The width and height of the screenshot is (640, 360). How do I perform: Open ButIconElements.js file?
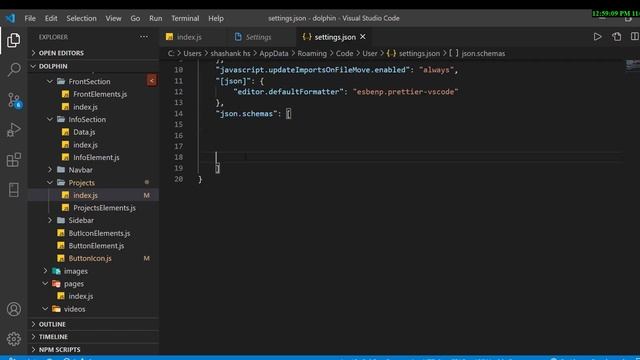(x=99, y=233)
